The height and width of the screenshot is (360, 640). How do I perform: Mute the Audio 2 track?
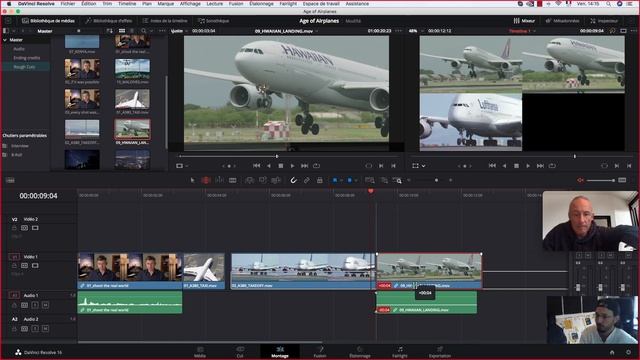click(45, 329)
